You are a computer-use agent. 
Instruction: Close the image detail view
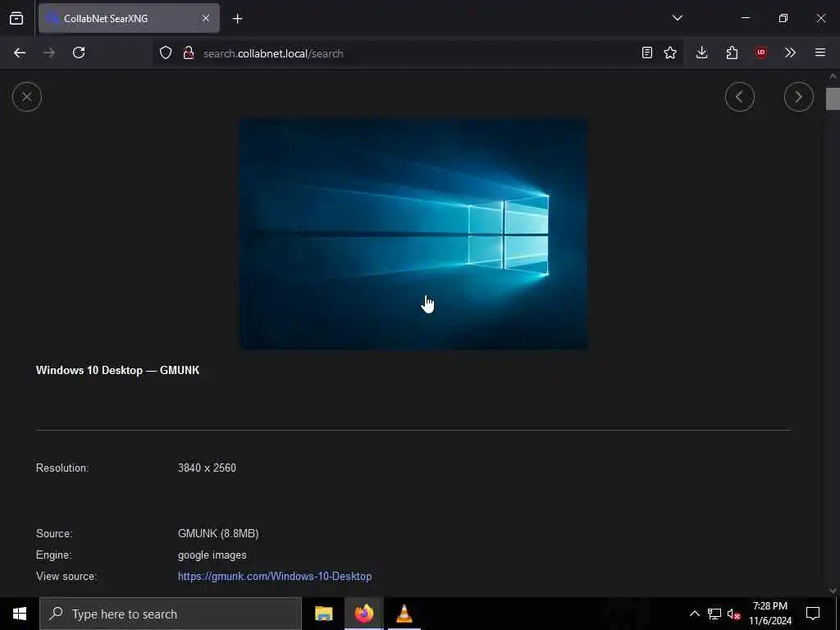point(27,97)
